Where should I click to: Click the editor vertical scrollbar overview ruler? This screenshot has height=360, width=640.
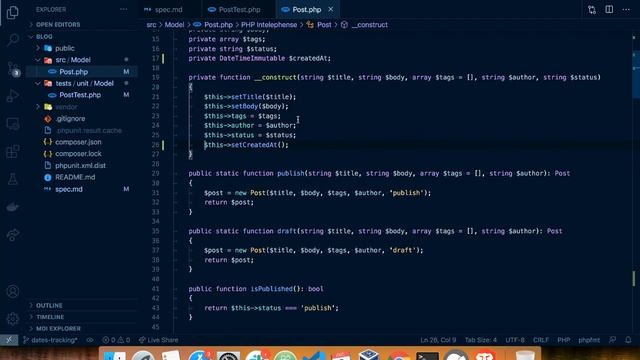tap(636, 182)
